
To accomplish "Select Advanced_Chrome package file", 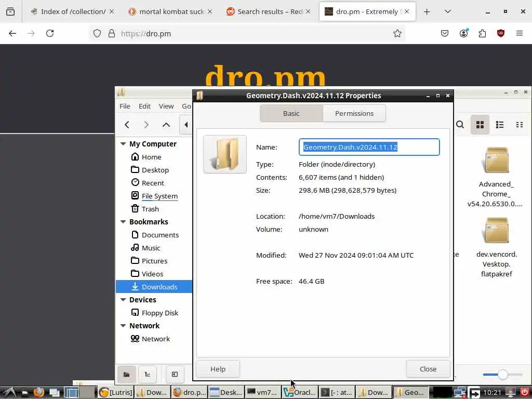I will tap(496, 177).
